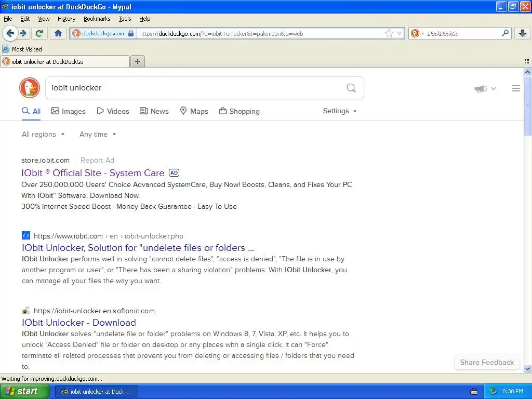Open the Tools menu
Image resolution: width=532 pixels, height=399 pixels.
click(x=125, y=19)
